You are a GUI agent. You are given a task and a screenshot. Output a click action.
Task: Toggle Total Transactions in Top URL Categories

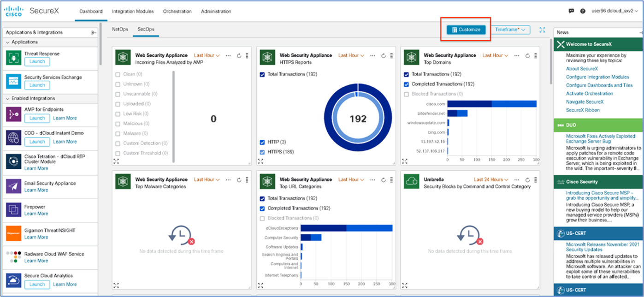[262, 198]
